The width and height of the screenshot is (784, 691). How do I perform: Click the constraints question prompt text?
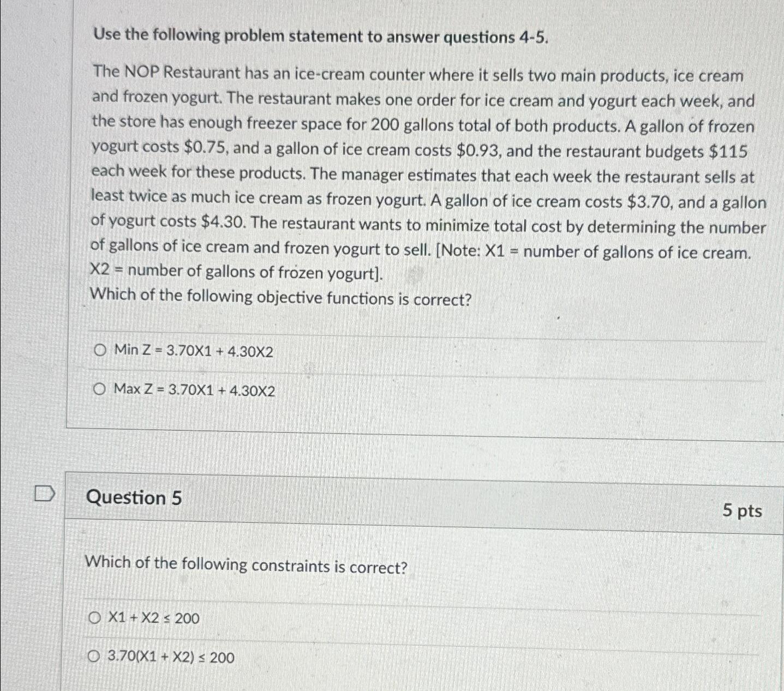pyautogui.click(x=247, y=566)
